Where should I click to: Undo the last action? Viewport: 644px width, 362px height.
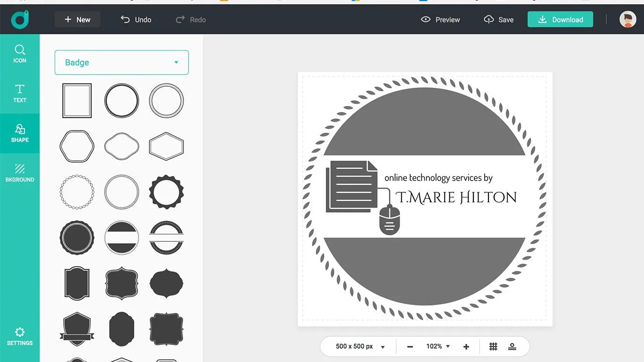[136, 19]
